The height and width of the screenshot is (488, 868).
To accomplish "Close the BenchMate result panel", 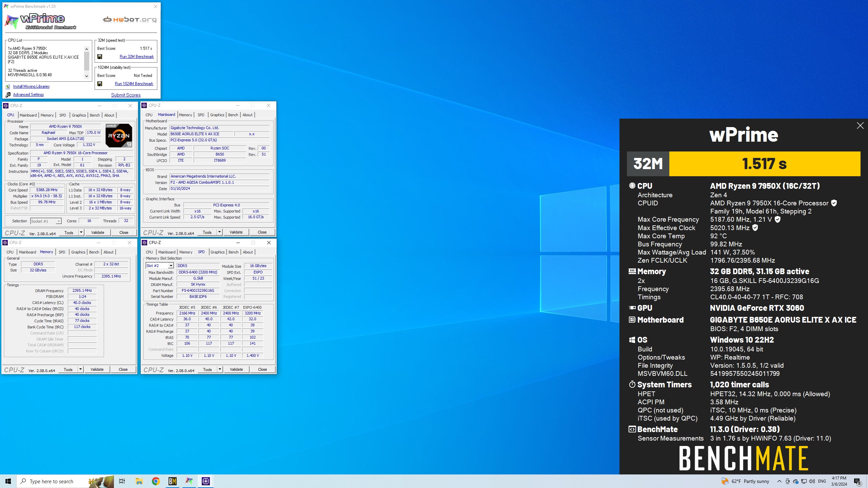I will (x=860, y=126).
